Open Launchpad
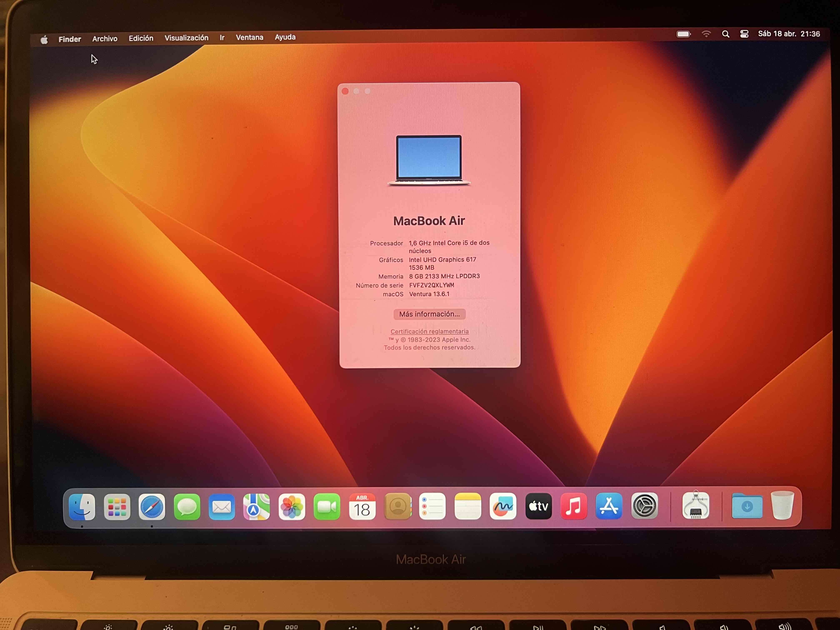Viewport: 840px width, 630px height. [x=116, y=506]
